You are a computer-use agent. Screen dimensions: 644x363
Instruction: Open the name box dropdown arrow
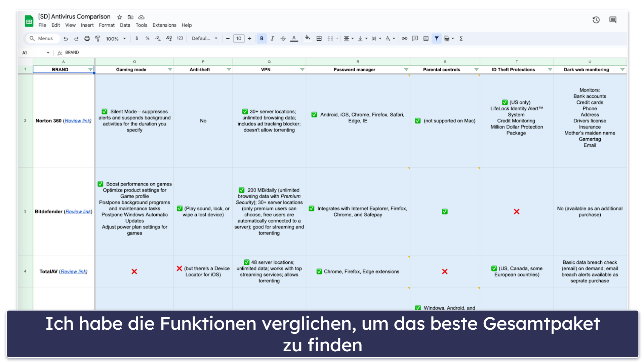coord(48,53)
